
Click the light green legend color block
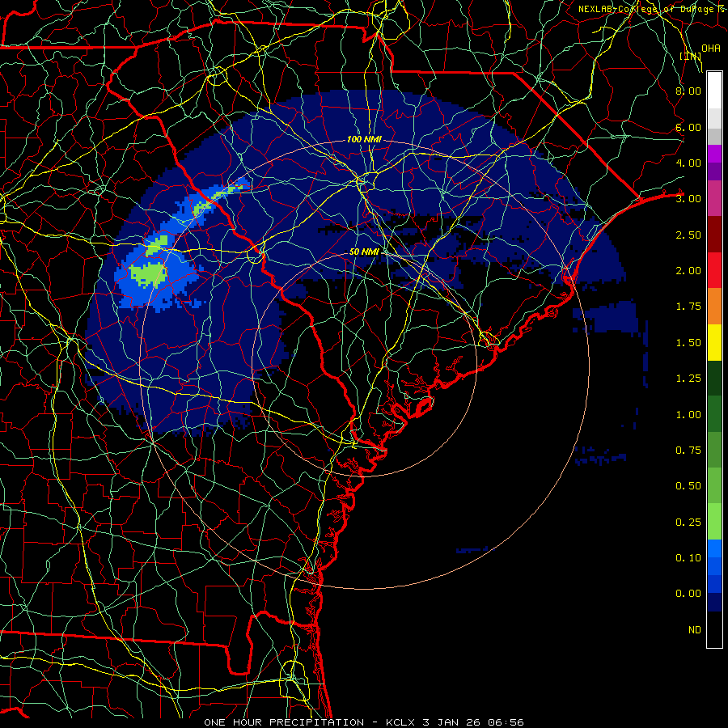(x=714, y=522)
